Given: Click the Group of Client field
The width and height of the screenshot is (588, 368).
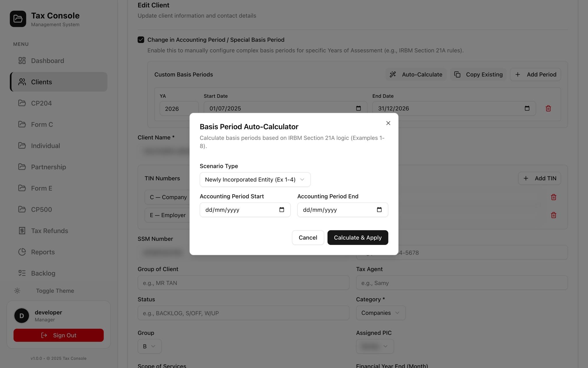Looking at the screenshot, I should click(243, 283).
